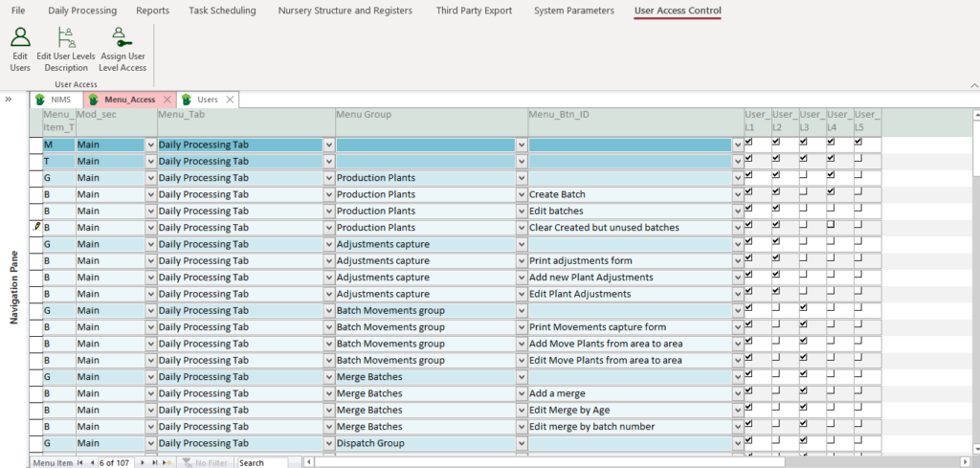Click the Search box in record navigator
The height and width of the screenshot is (468, 980).
(262, 462)
